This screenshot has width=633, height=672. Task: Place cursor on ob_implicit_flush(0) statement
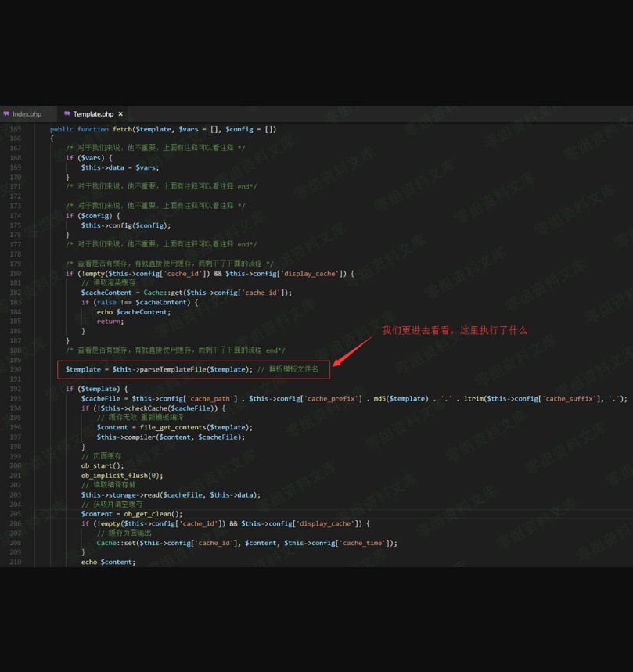point(121,476)
